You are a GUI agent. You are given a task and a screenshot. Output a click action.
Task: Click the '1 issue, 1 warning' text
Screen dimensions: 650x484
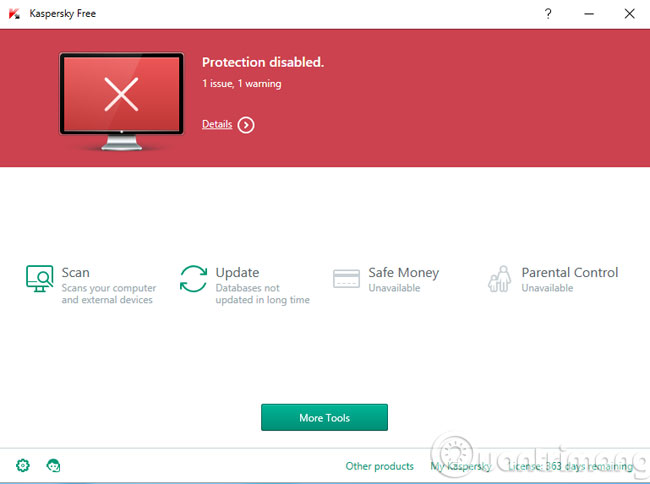tap(242, 84)
